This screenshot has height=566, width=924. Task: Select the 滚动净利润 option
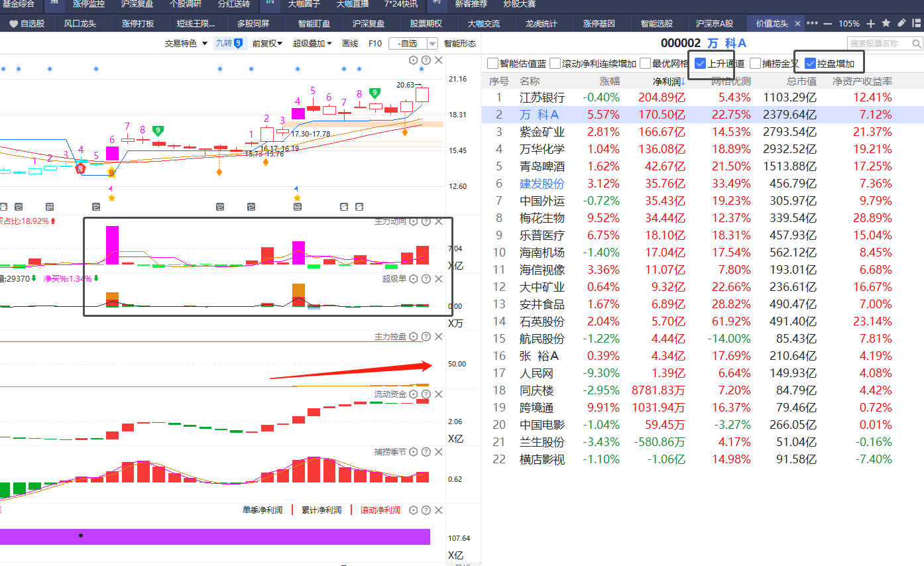(380, 510)
